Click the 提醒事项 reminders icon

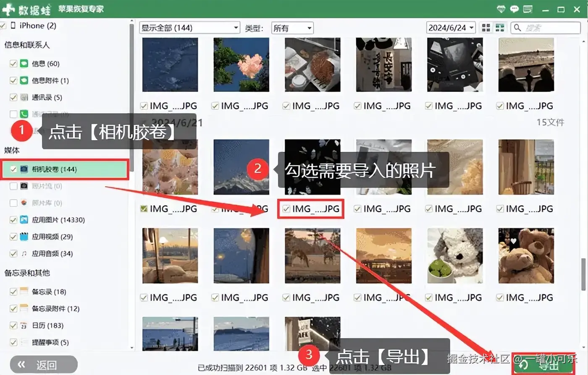(x=24, y=342)
